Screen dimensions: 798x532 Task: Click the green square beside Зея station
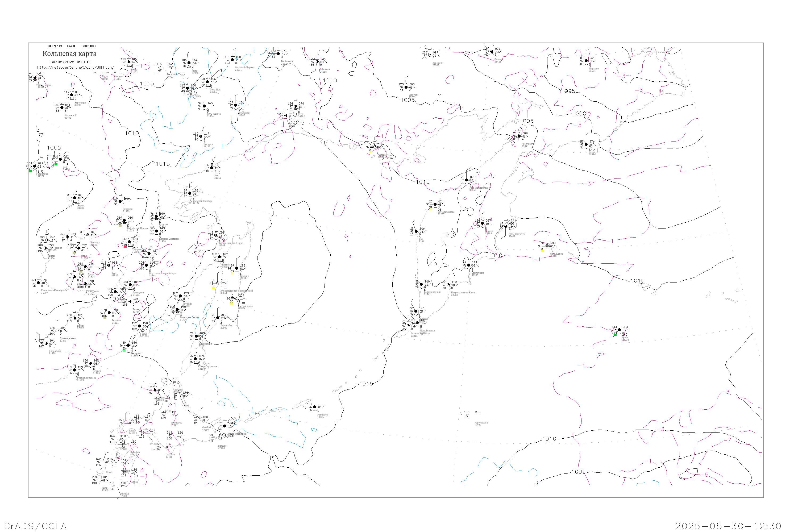pos(56,164)
